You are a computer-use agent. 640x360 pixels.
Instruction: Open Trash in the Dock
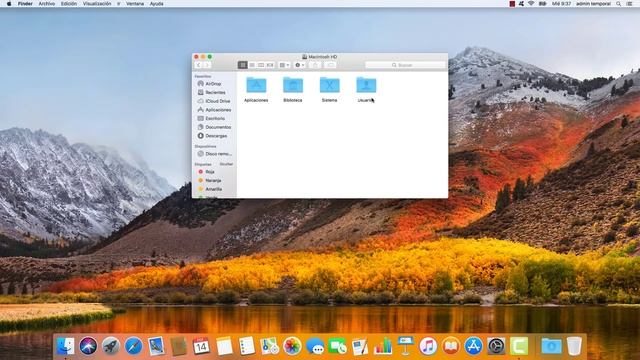[x=574, y=346]
